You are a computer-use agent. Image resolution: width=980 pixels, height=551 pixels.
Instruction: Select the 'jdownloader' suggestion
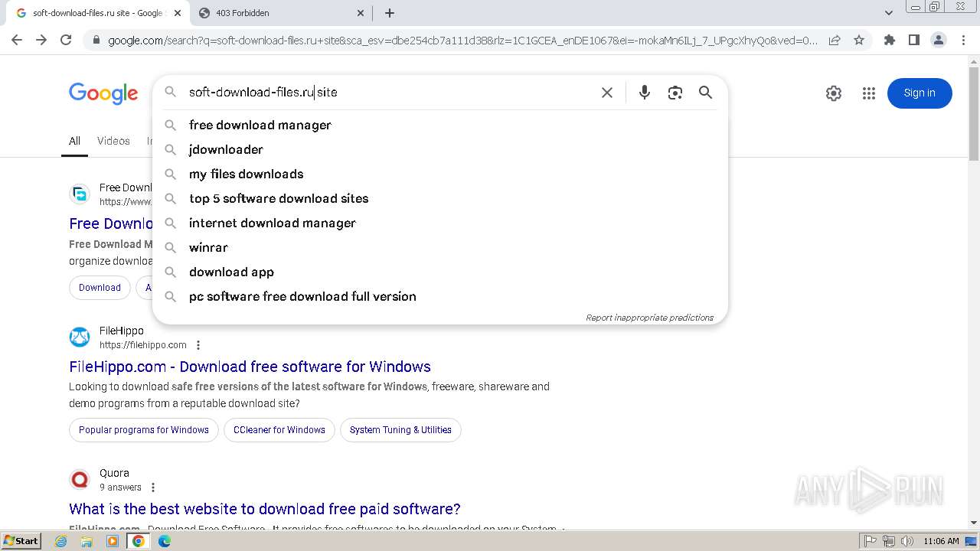(440, 149)
